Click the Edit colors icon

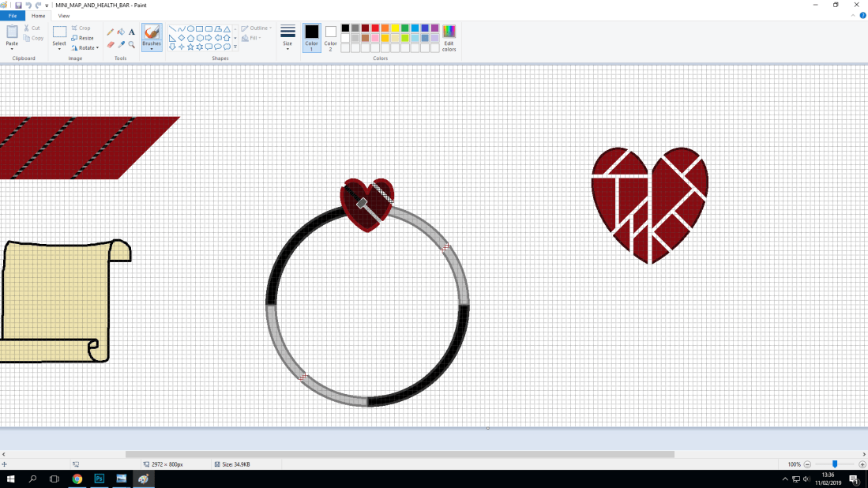449,37
